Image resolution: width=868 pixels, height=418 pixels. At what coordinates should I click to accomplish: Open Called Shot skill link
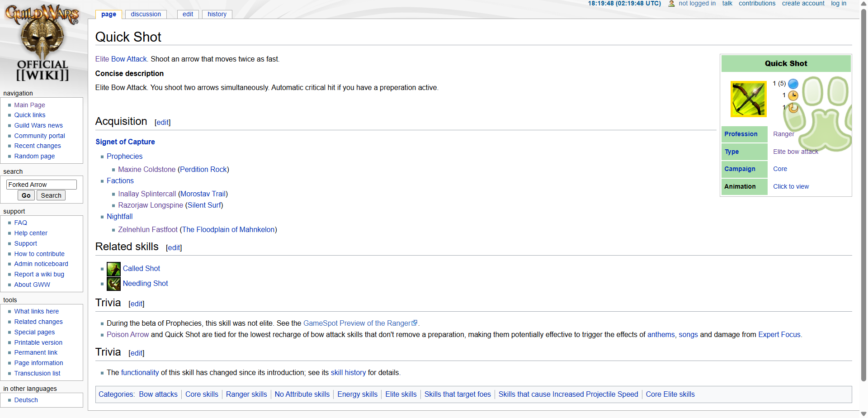click(x=142, y=268)
